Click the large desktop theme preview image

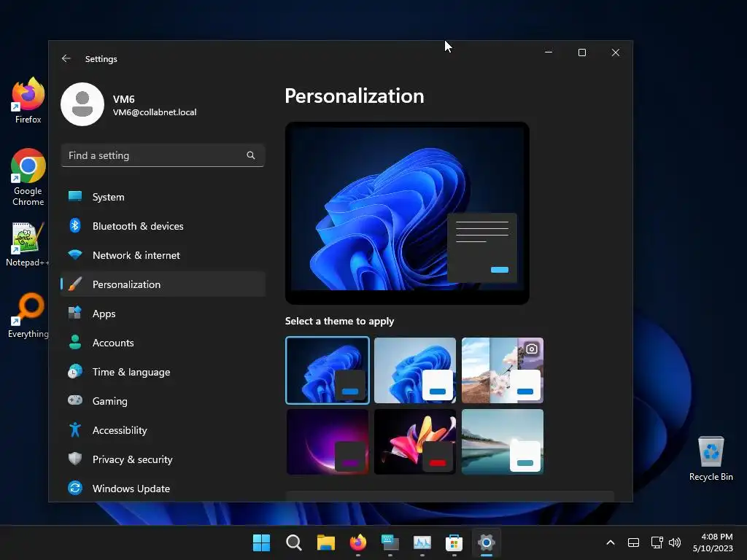pos(407,213)
